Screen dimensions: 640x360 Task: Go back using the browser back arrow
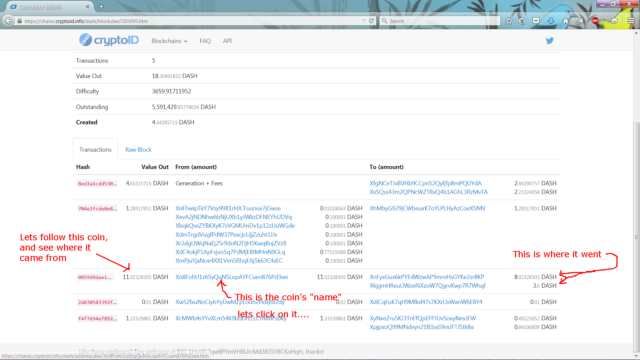pyautogui.click(x=8, y=21)
